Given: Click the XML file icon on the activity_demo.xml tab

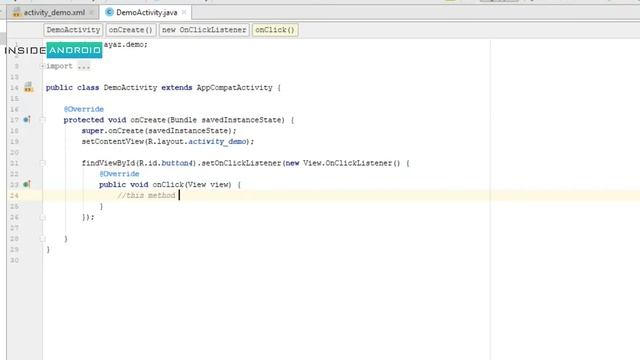Looking at the screenshot, I should click(17, 13).
